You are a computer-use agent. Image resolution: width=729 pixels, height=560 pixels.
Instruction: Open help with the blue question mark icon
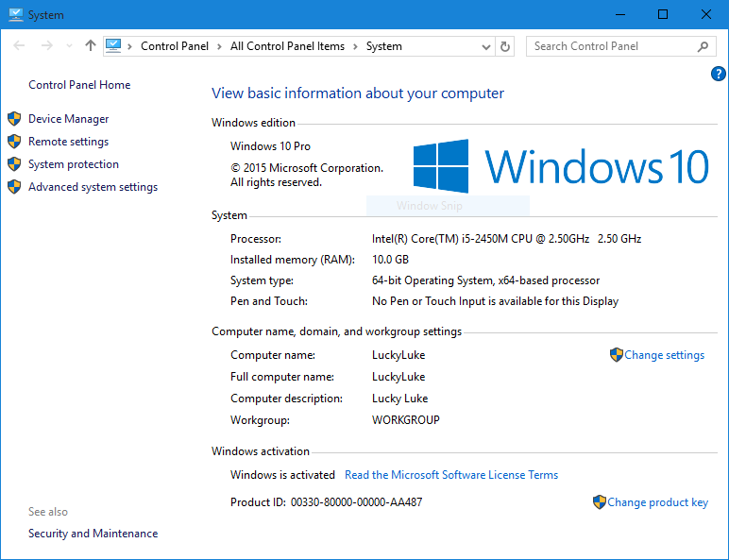(718, 74)
